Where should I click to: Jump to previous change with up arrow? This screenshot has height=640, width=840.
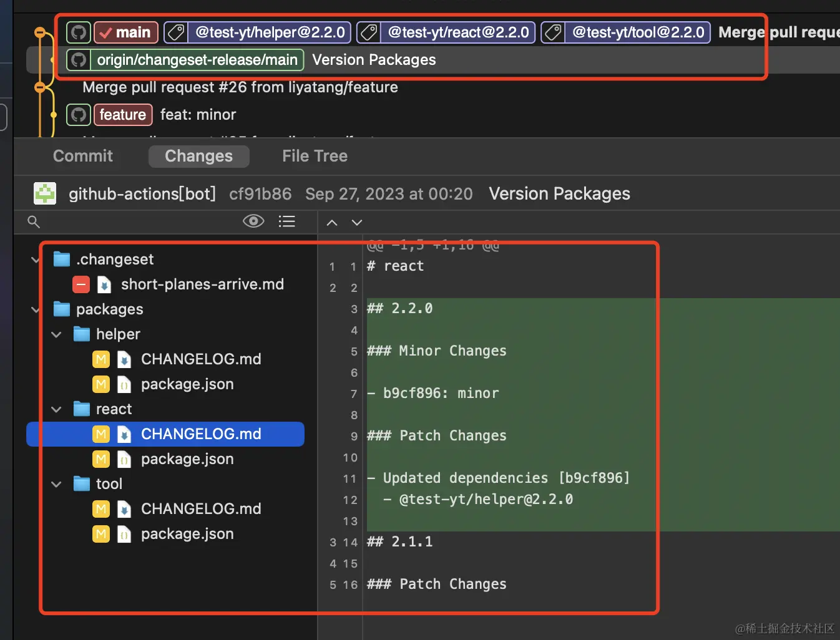[332, 223]
